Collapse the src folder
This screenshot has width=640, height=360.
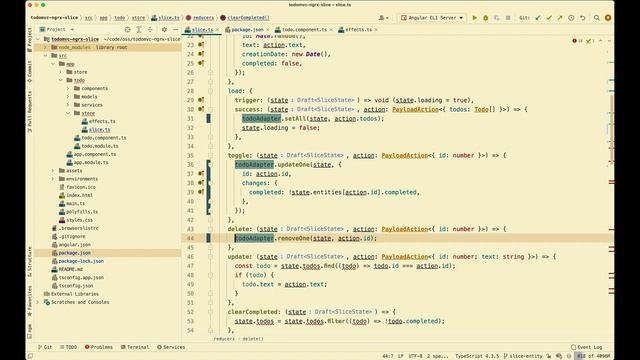click(x=45, y=56)
